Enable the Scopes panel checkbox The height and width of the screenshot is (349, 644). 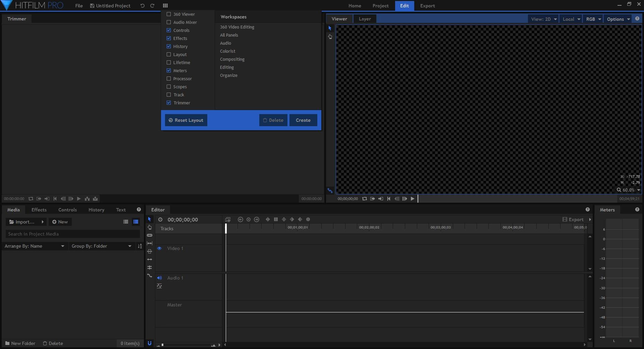click(169, 87)
